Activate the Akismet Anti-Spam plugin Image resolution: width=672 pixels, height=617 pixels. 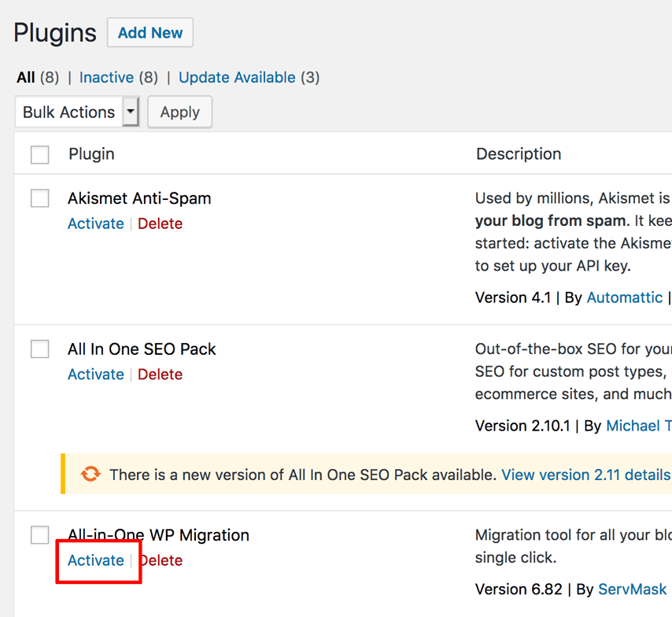(x=95, y=224)
